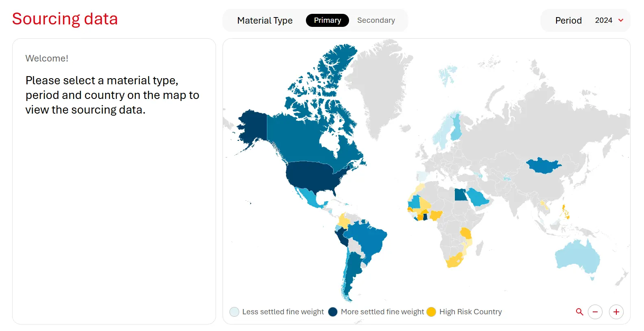Open the Period 2024 dropdown

tap(603, 20)
